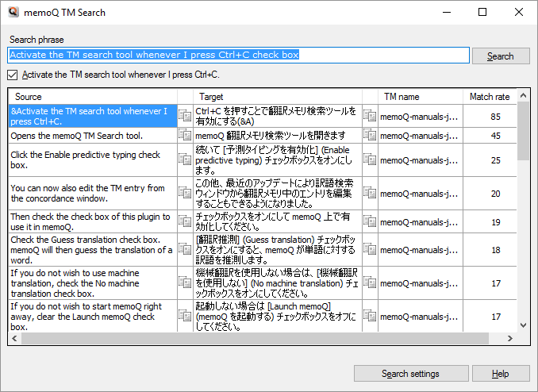Click copy icon beside source "If you do not wish to start memoQ"
This screenshot has width=538, height=392.
tap(185, 316)
